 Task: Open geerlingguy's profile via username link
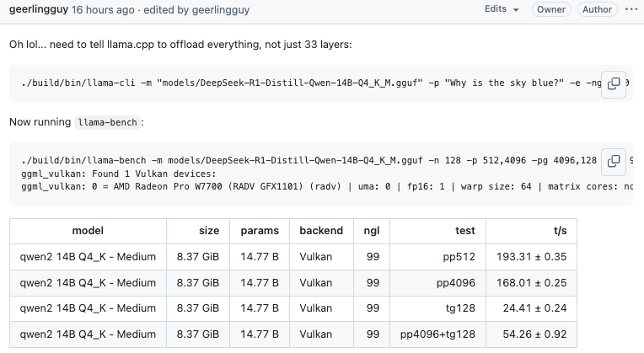pos(39,9)
